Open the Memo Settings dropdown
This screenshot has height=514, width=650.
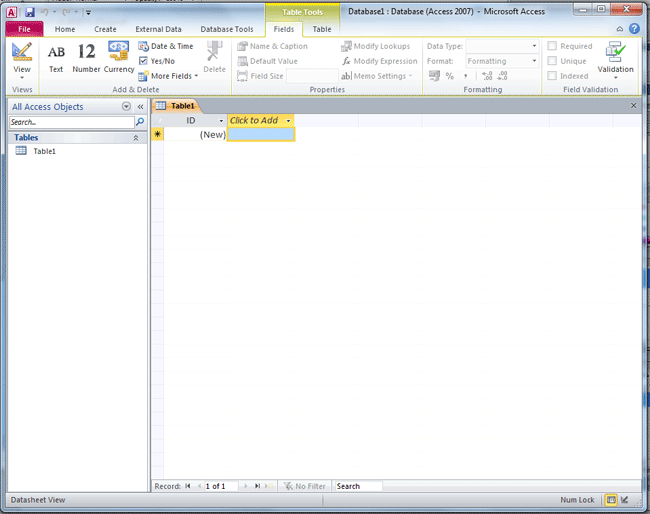click(377, 76)
